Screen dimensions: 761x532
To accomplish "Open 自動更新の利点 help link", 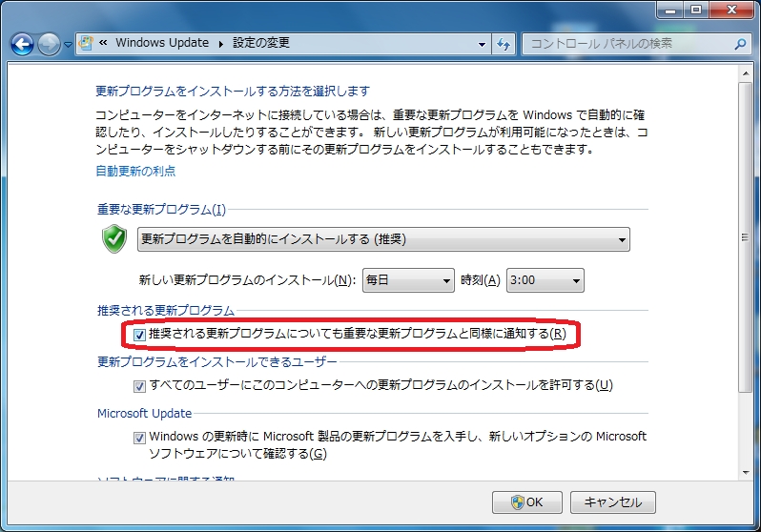I will coord(135,171).
